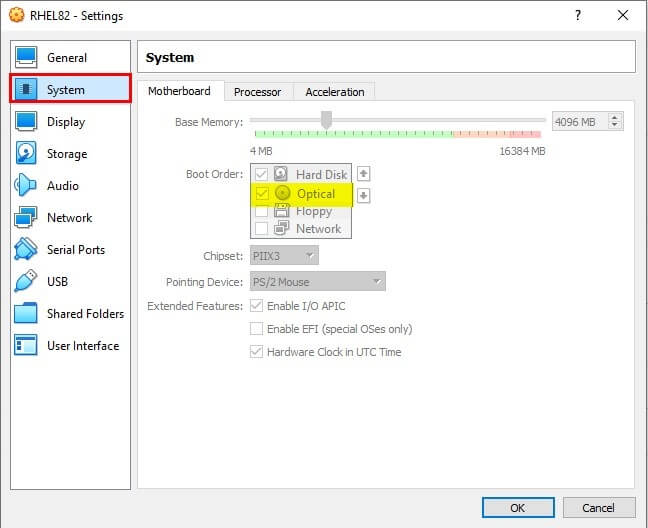Toggle Hardware Clock in UTC Time
Screen dimensions: 648x528
click(257, 352)
